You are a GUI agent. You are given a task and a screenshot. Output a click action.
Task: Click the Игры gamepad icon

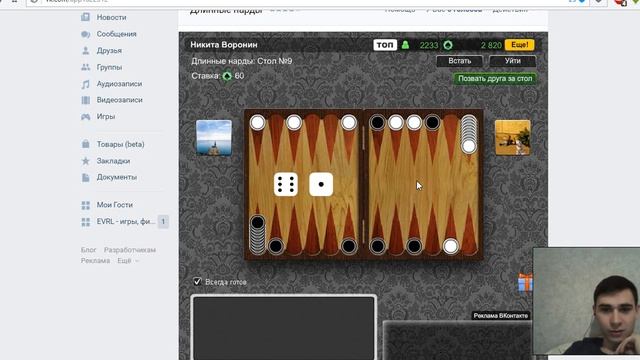[85, 117]
